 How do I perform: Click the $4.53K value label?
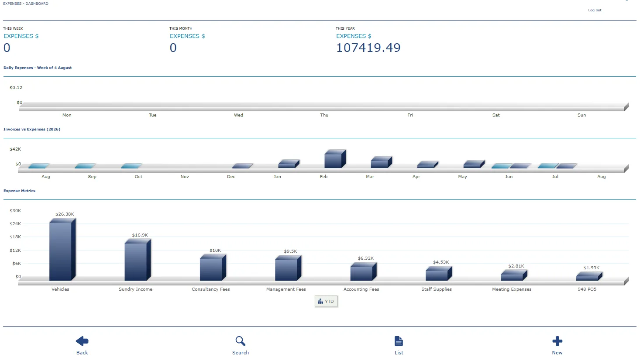coord(441,262)
